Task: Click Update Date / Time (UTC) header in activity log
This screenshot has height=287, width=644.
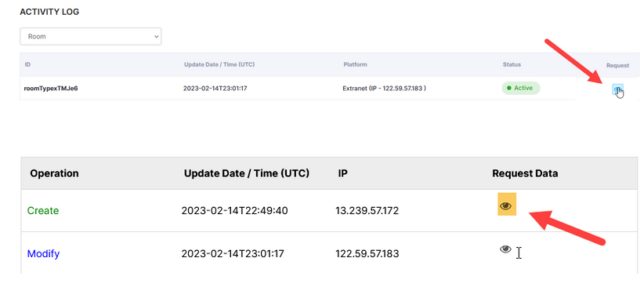Action: click(x=219, y=64)
